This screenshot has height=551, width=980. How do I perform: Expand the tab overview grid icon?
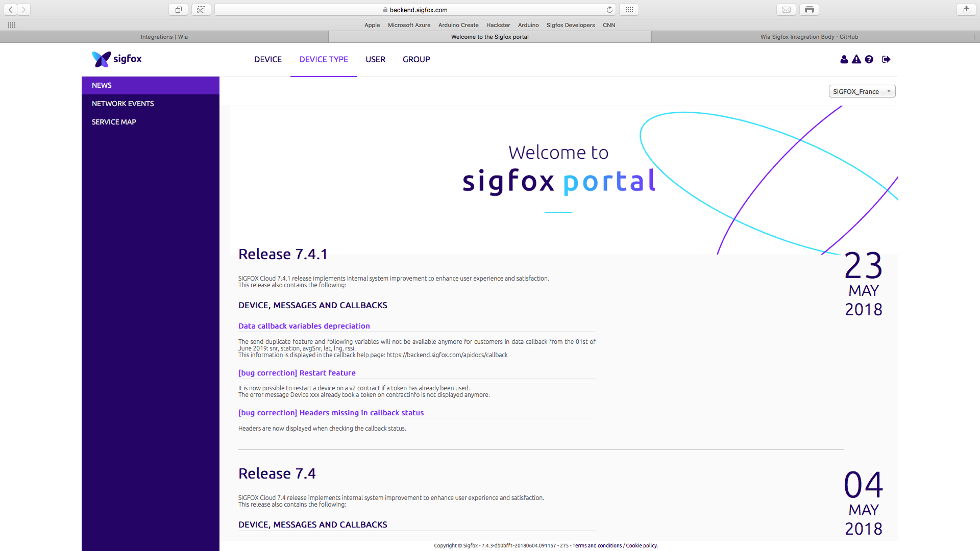(629, 9)
